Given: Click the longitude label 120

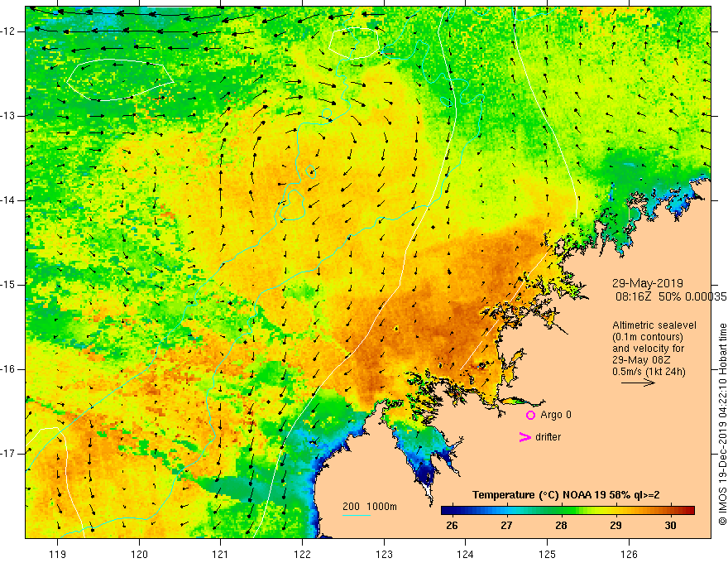Looking at the screenshot, I should [x=139, y=554].
